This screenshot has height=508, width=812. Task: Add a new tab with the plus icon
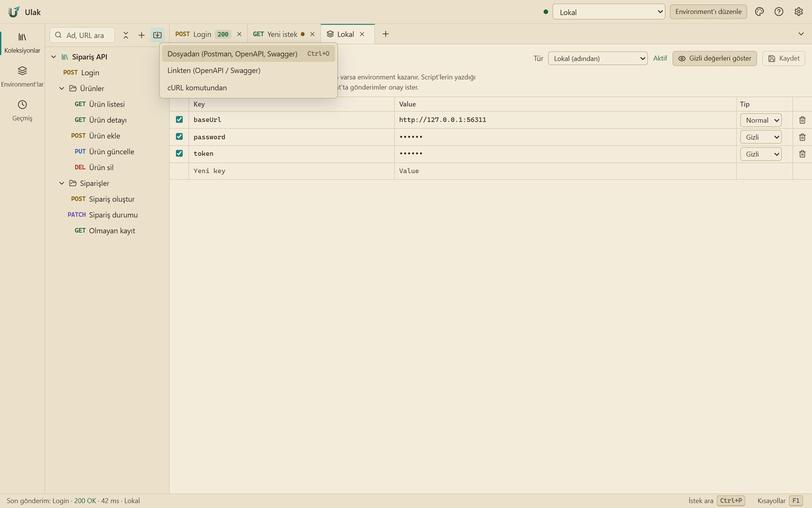coord(385,34)
